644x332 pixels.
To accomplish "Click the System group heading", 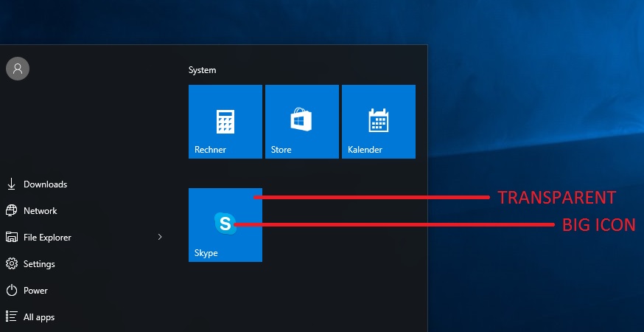I will 202,70.
